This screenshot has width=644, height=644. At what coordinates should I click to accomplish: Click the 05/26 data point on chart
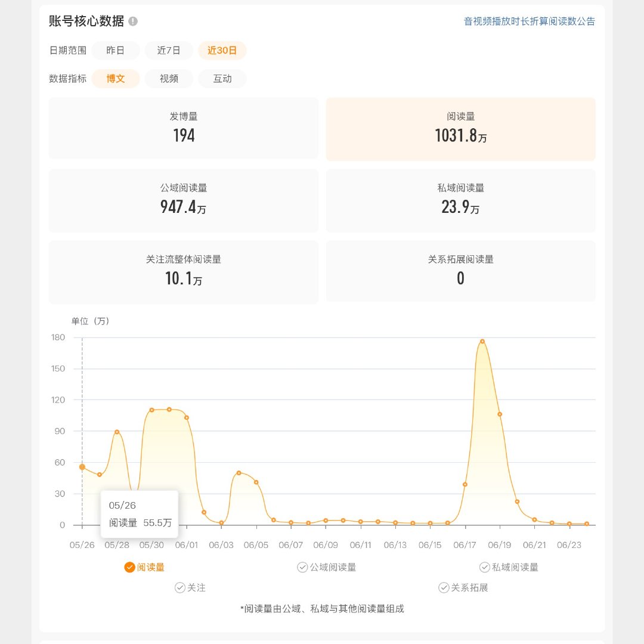coord(82,467)
